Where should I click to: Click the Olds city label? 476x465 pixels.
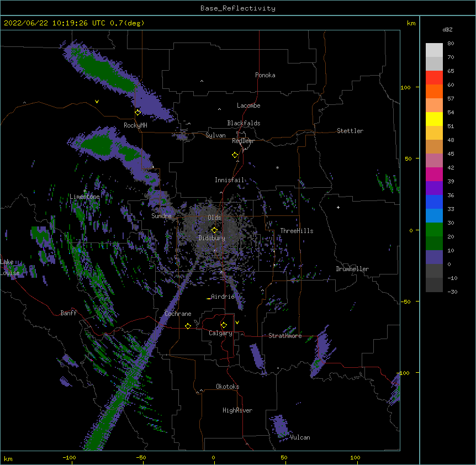tap(214, 218)
